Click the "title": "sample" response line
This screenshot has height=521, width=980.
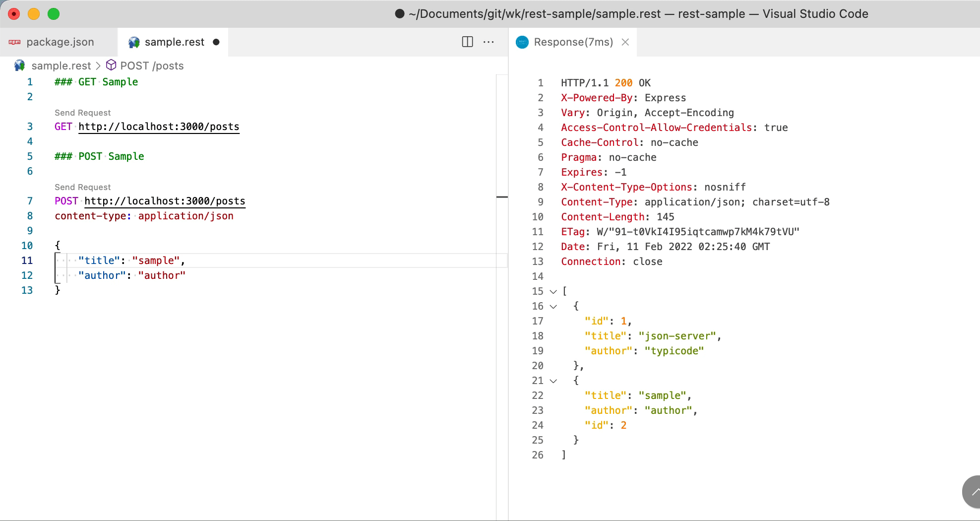point(638,395)
